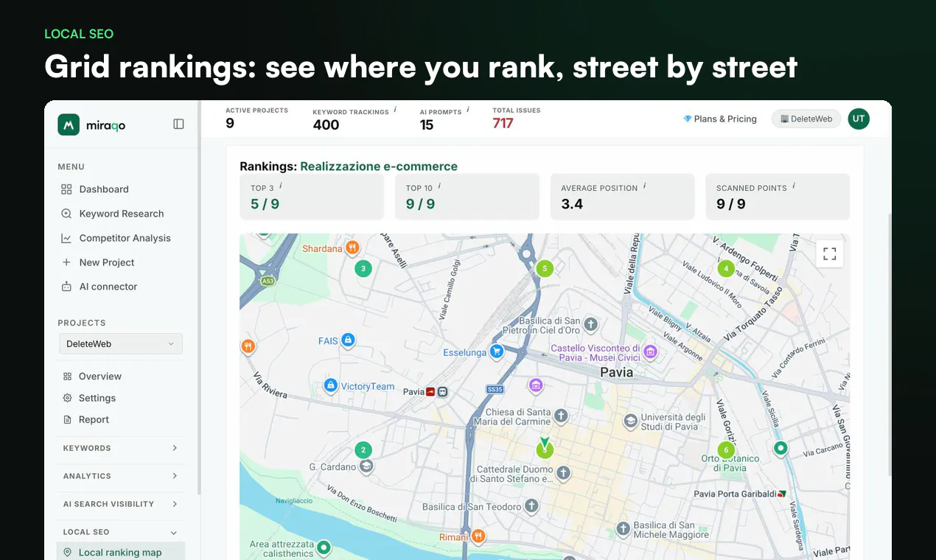Click the AI connector robot icon
The height and width of the screenshot is (560, 936).
(x=66, y=287)
